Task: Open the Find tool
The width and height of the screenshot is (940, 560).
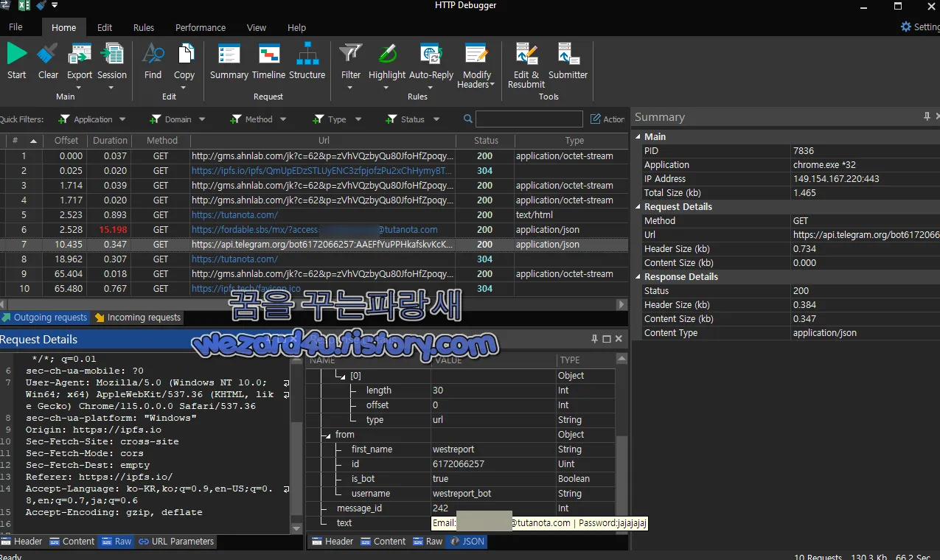Action: pyautogui.click(x=153, y=61)
